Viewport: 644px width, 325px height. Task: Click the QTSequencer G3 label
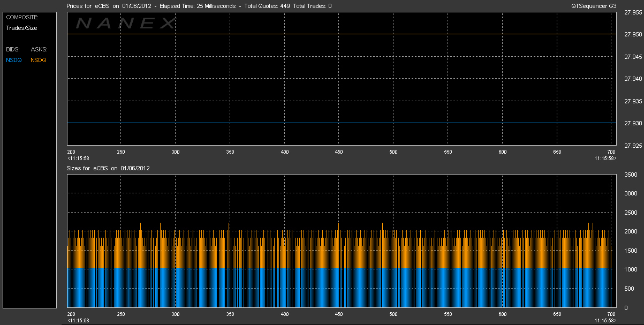(x=593, y=6)
